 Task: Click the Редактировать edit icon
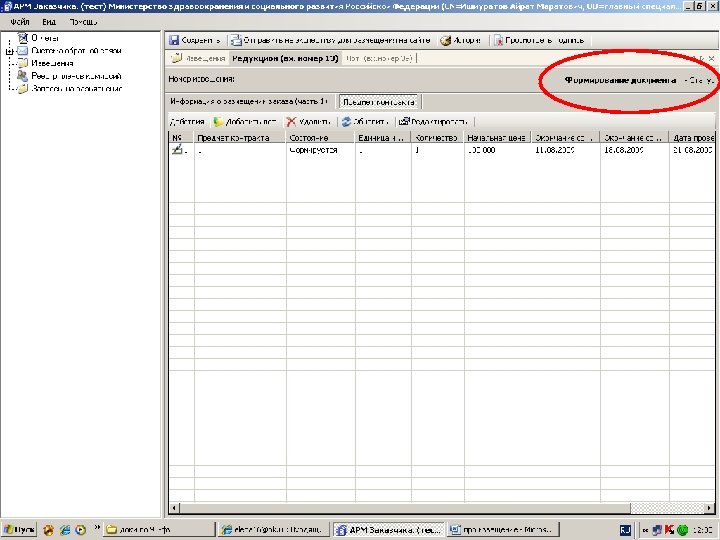pyautogui.click(x=404, y=122)
